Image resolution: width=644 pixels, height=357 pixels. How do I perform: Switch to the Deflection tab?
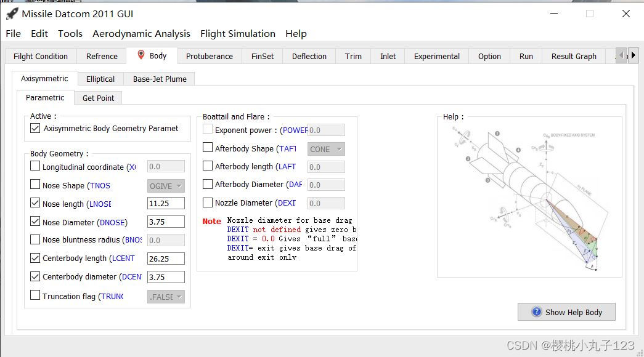coord(309,56)
